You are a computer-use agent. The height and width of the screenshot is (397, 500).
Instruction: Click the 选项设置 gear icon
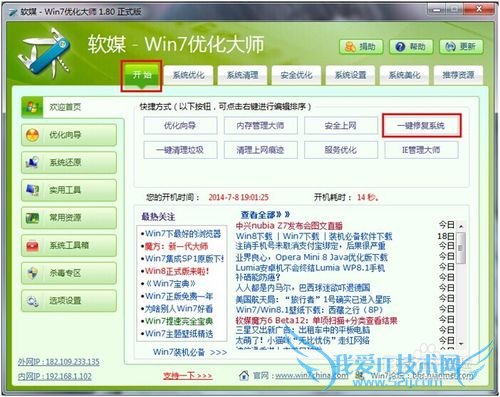click(x=32, y=301)
